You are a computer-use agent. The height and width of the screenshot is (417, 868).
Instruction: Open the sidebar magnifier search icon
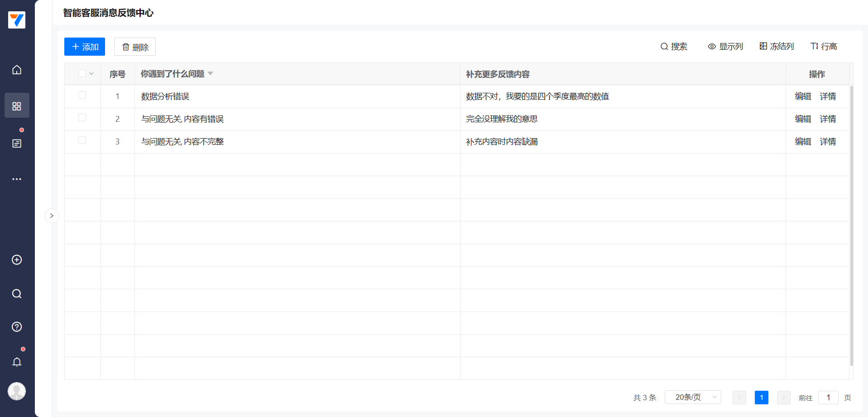[17, 294]
